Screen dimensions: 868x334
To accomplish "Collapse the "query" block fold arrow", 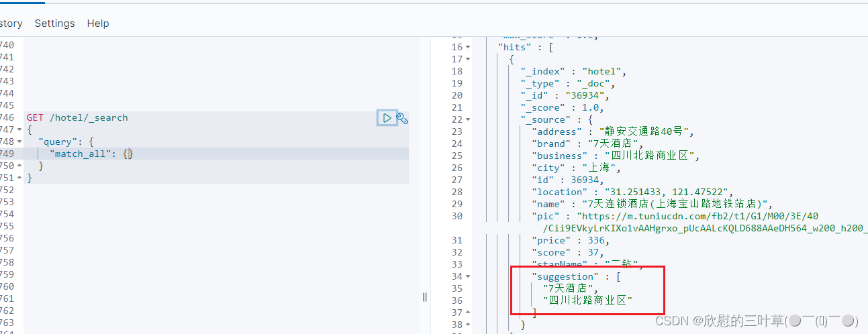I will 19,142.
